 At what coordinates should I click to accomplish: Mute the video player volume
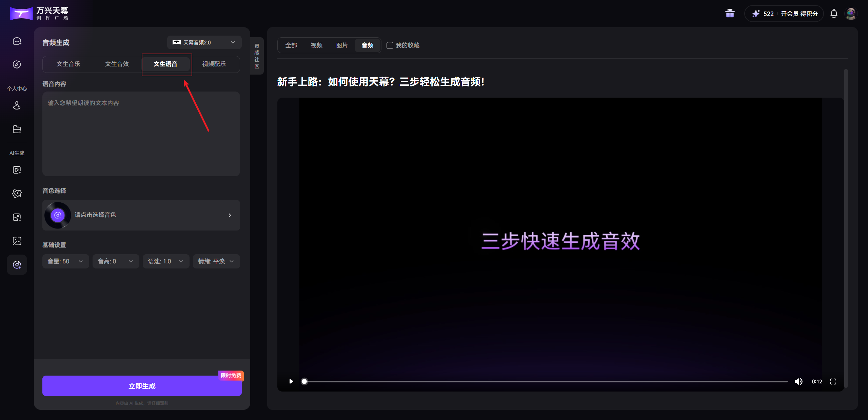(x=799, y=381)
